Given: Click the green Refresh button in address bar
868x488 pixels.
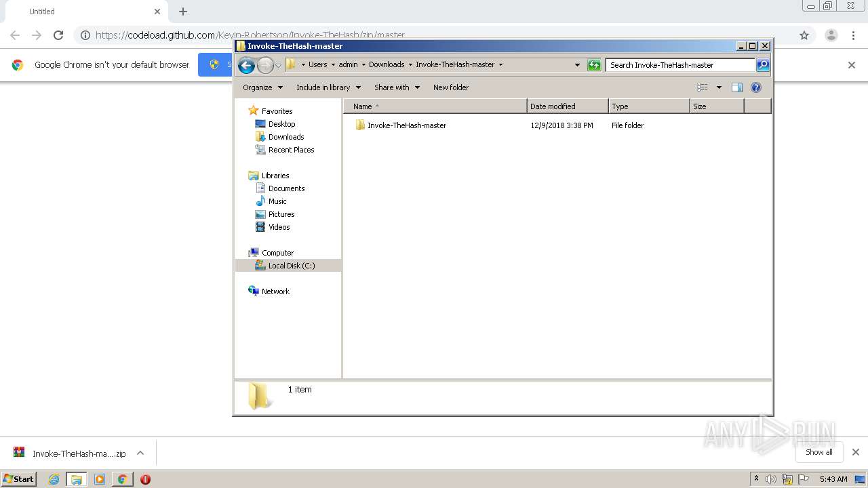Looking at the screenshot, I should (594, 65).
